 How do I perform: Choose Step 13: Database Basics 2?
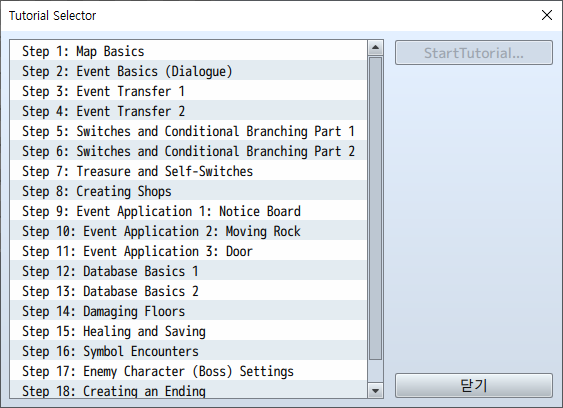[x=189, y=291]
